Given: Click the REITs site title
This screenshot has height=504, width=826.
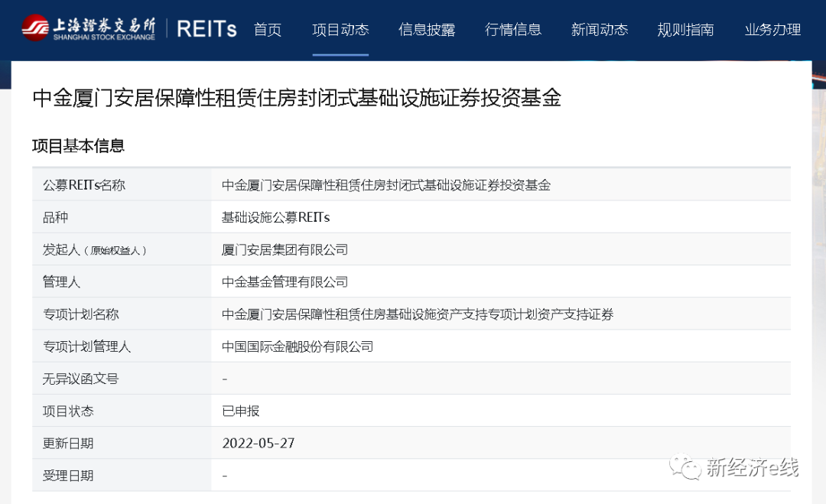Looking at the screenshot, I should tap(206, 29).
